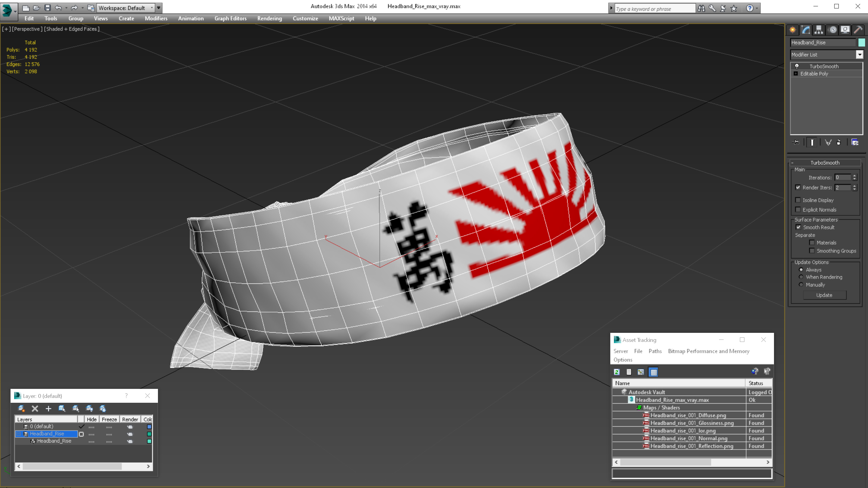This screenshot has width=868, height=488.
Task: Click the Hide column header
Action: [x=91, y=419]
